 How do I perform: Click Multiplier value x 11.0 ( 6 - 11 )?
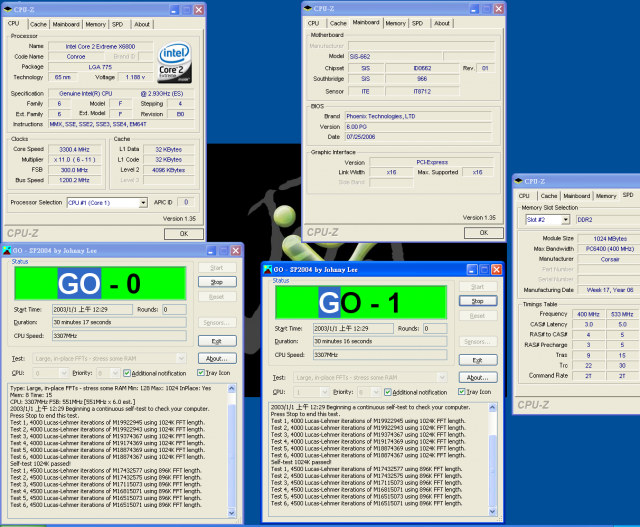pos(74,160)
